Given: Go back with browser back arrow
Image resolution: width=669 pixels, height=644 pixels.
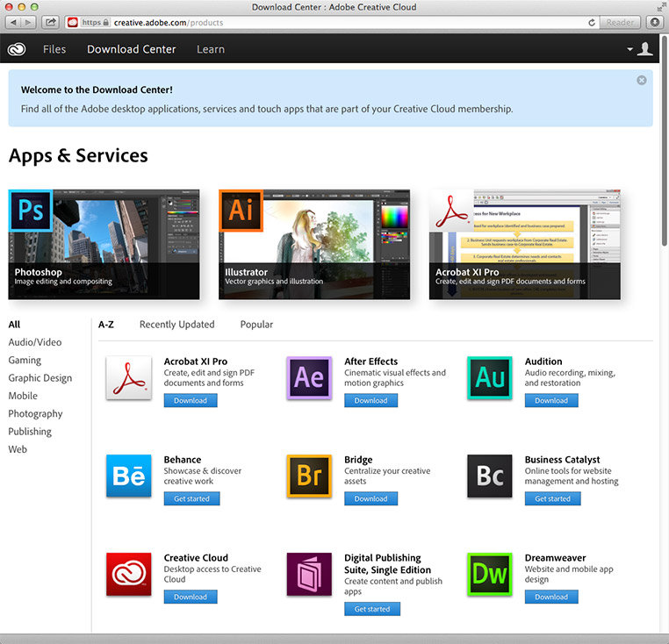Looking at the screenshot, I should click(13, 22).
